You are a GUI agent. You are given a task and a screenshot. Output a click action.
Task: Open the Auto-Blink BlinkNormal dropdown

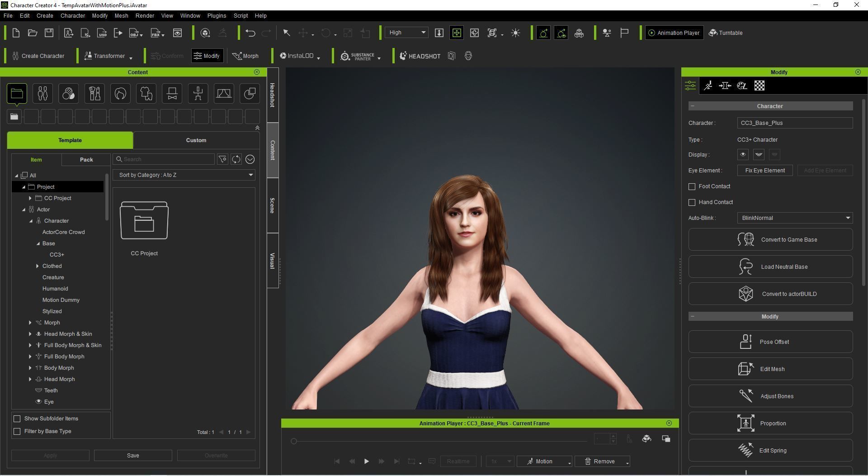click(x=795, y=218)
